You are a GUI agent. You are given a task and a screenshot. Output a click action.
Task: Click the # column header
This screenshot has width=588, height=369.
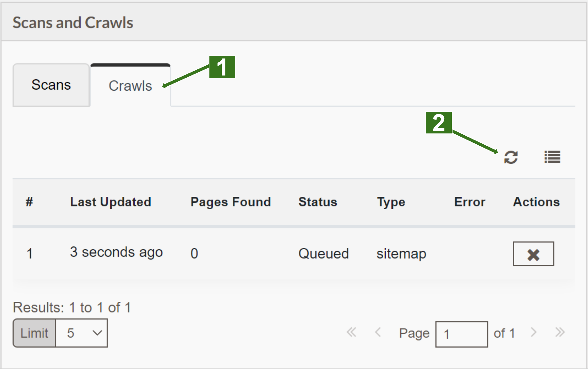(29, 202)
